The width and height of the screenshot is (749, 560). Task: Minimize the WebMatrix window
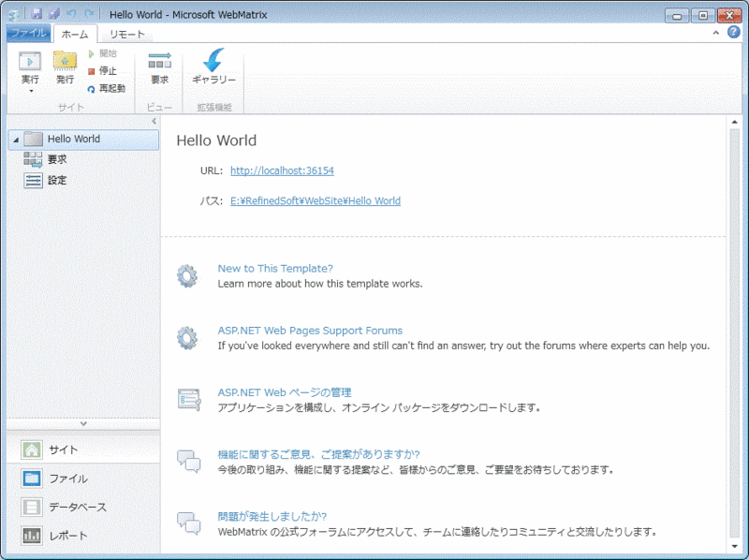pyautogui.click(x=677, y=15)
